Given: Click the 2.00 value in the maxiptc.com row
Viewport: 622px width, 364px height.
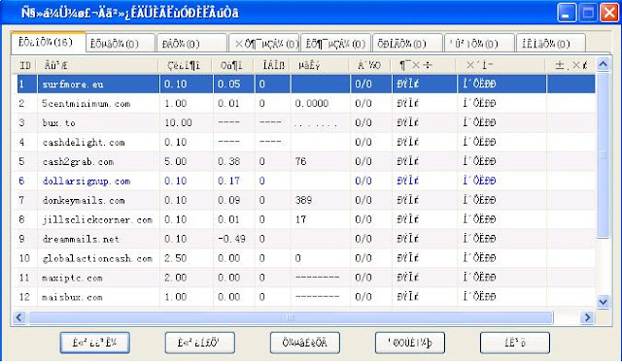Looking at the screenshot, I should click(x=175, y=278).
